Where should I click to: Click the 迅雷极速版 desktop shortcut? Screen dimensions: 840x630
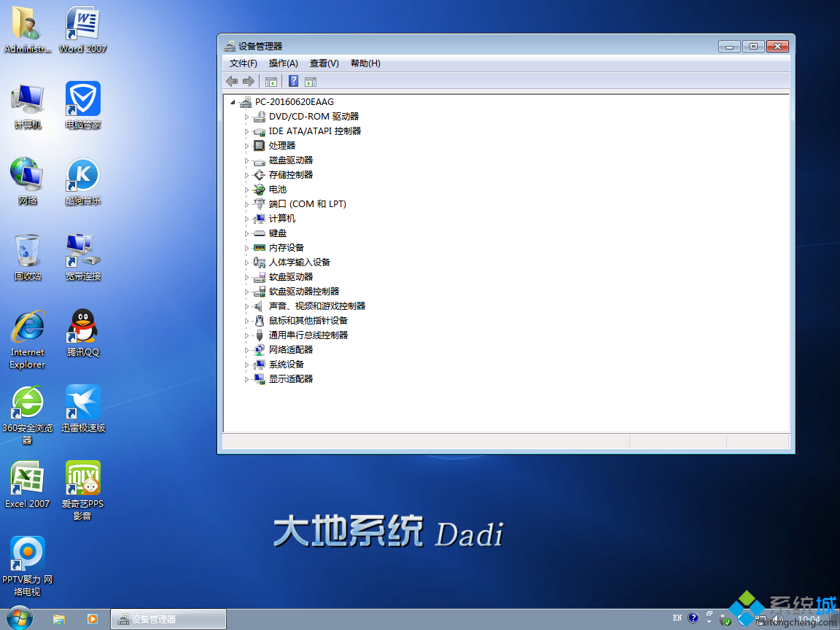click(83, 409)
